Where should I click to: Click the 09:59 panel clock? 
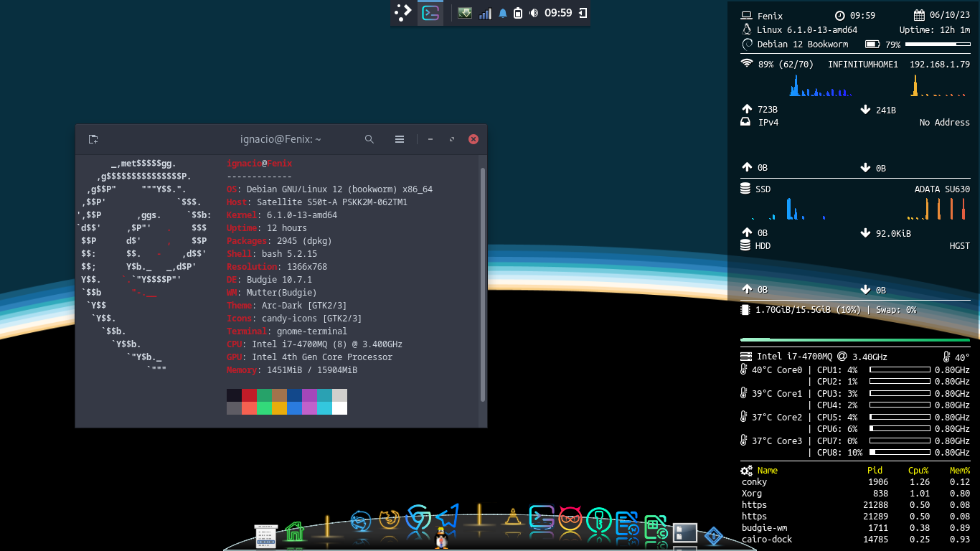558,13
